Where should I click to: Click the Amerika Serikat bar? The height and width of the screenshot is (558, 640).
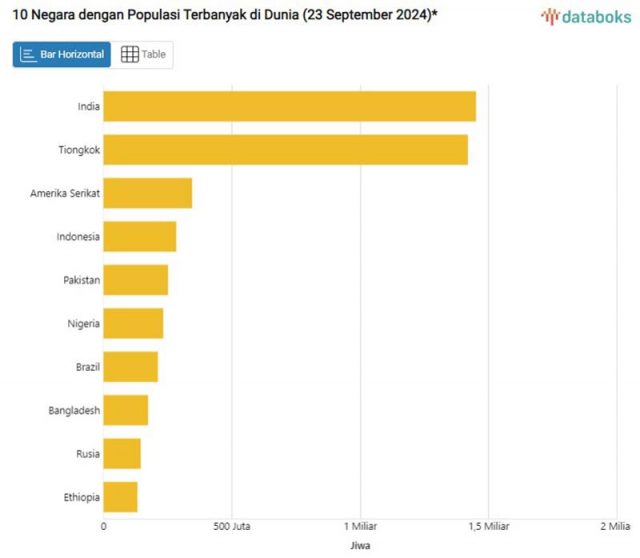(x=147, y=193)
